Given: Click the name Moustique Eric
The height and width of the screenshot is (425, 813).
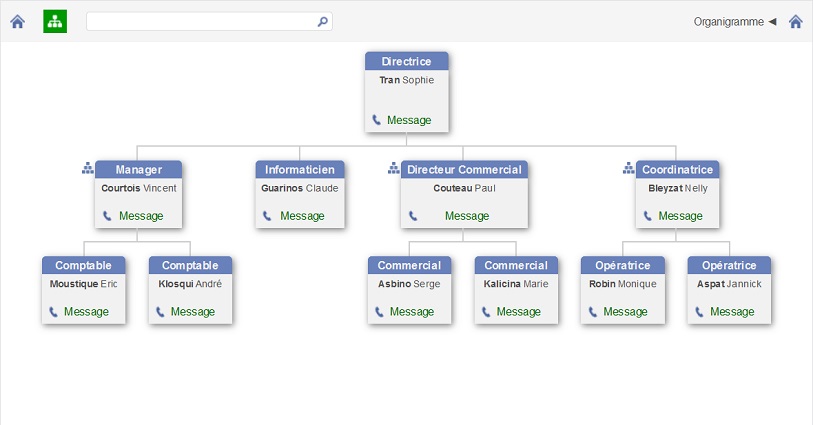Looking at the screenshot, I should [x=83, y=284].
